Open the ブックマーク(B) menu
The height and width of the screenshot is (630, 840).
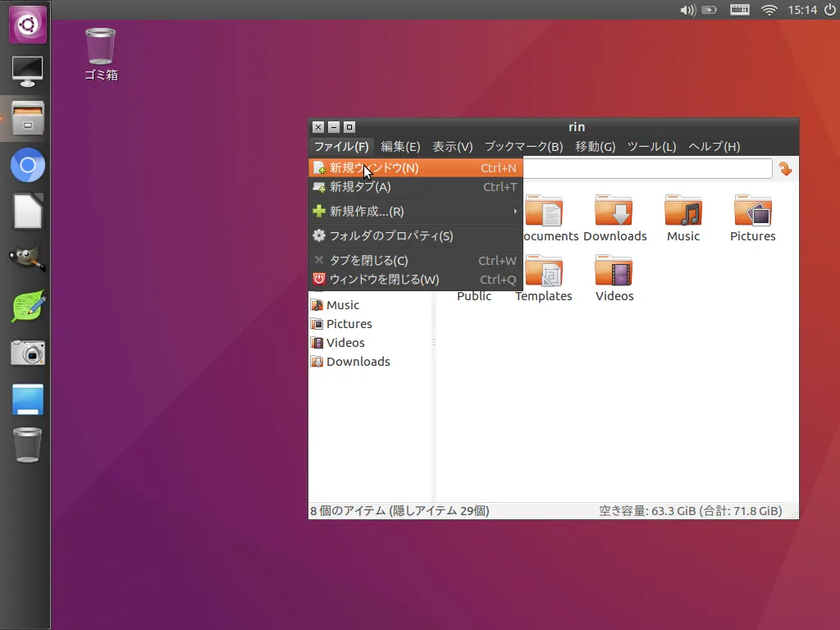tap(523, 147)
